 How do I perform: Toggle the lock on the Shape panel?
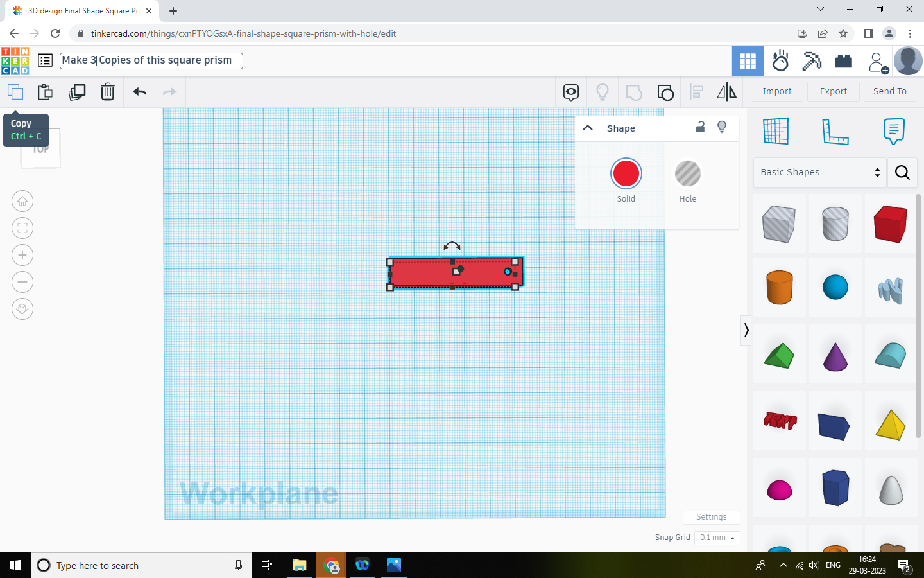700,128
